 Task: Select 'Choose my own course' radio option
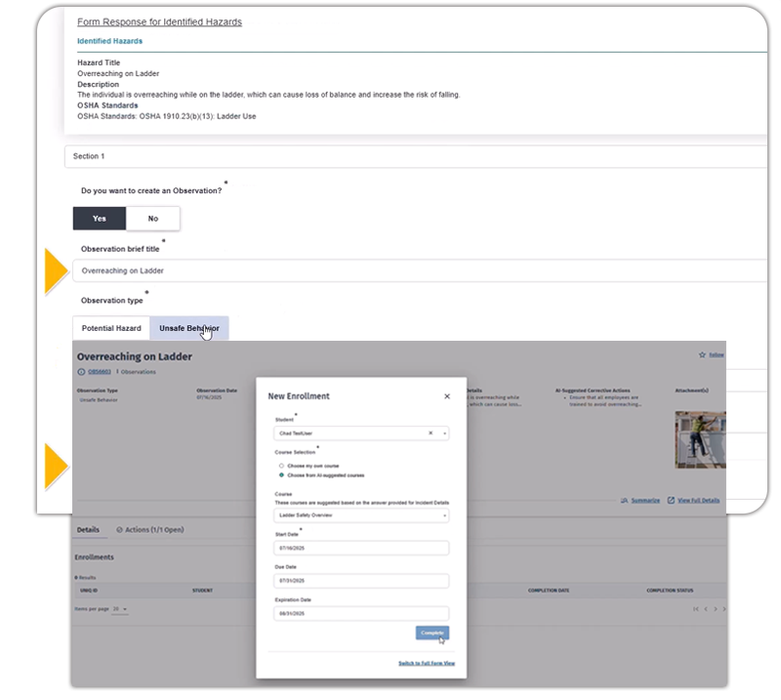pos(282,466)
